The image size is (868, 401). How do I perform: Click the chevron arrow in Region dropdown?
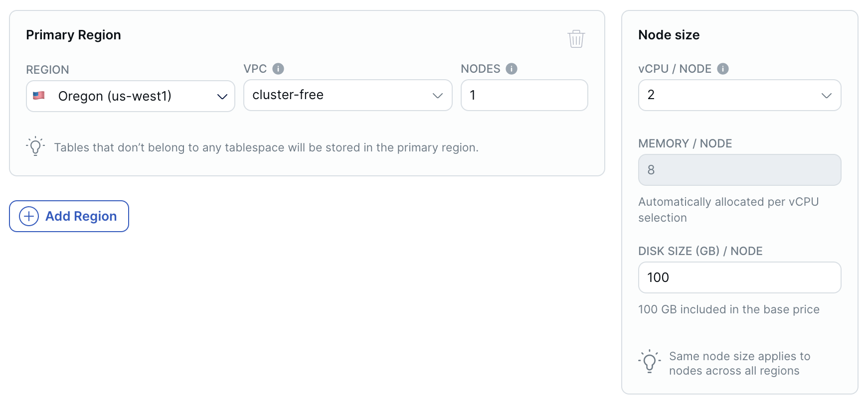click(222, 96)
